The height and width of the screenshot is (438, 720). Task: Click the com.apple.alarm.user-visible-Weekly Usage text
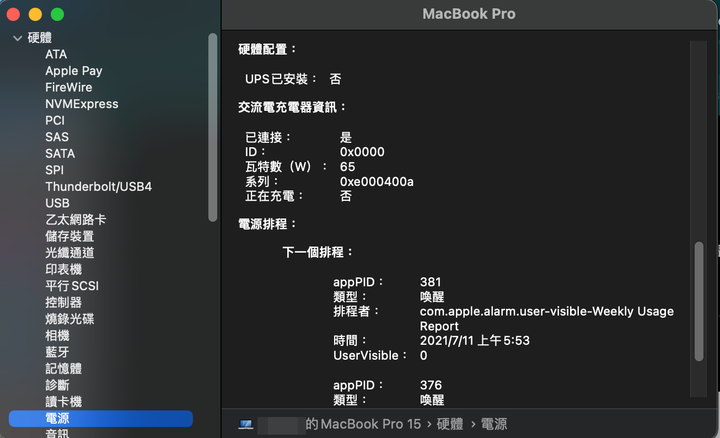pos(546,311)
